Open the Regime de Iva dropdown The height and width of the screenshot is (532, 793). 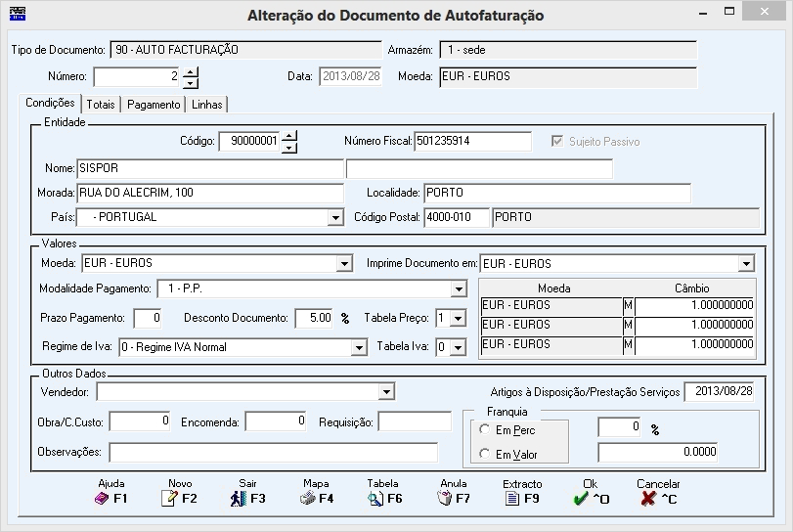[x=359, y=347]
